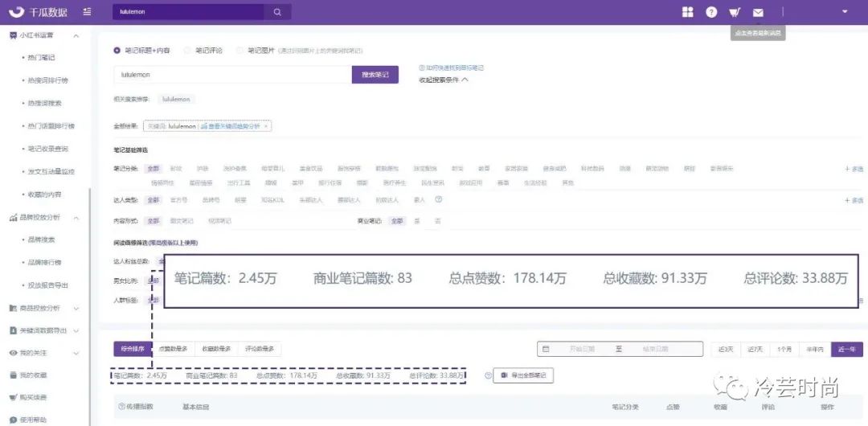Screen dimensions: 868x426
Task: Click the 我的关注 eye icon
Action: 14,353
